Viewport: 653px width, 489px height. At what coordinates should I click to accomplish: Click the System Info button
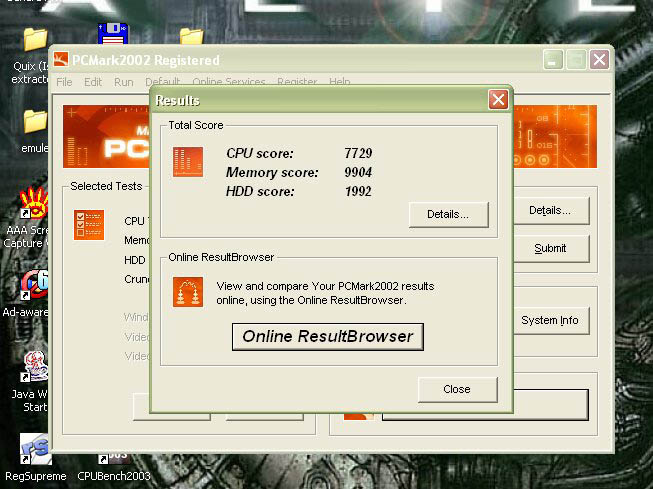click(x=550, y=320)
